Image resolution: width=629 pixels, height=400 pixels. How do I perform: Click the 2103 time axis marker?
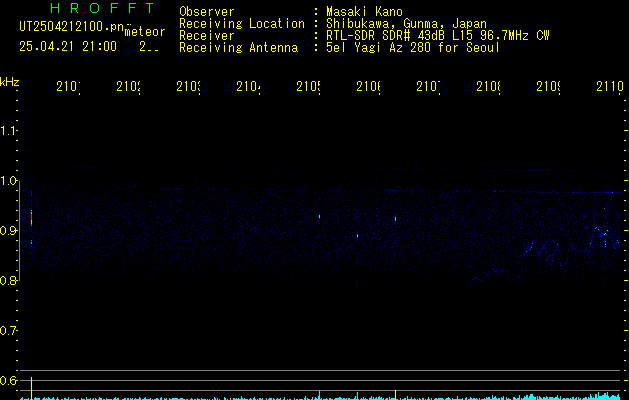(188, 86)
